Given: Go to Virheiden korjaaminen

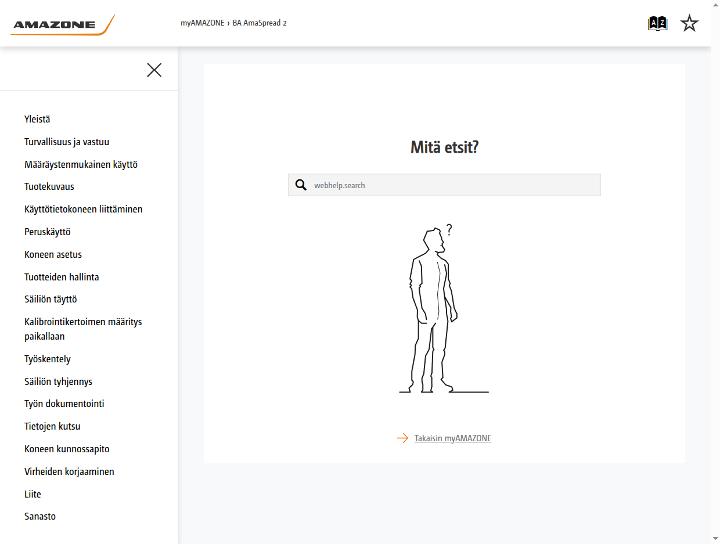Looking at the screenshot, I should [69, 471].
